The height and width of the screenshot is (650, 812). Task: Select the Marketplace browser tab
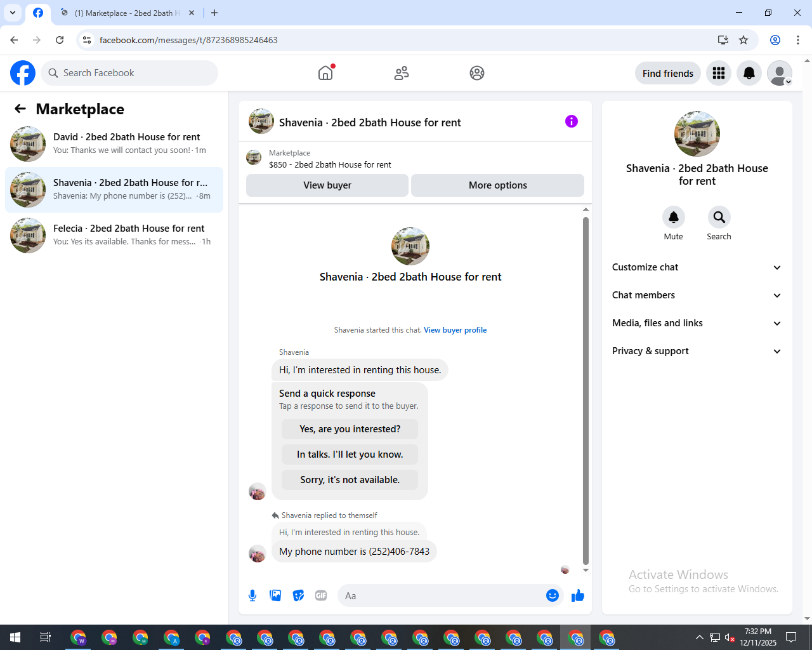coord(127,13)
